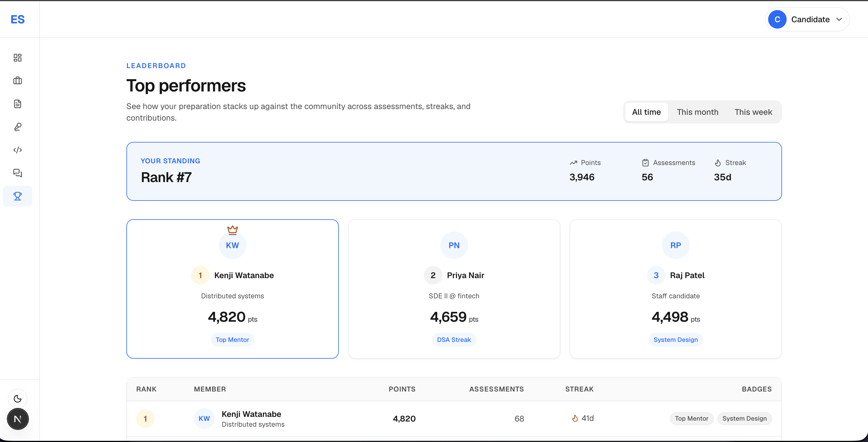Open the dashboard grid icon in the sidebar
Viewport: 868px width, 442px height.
(18, 58)
